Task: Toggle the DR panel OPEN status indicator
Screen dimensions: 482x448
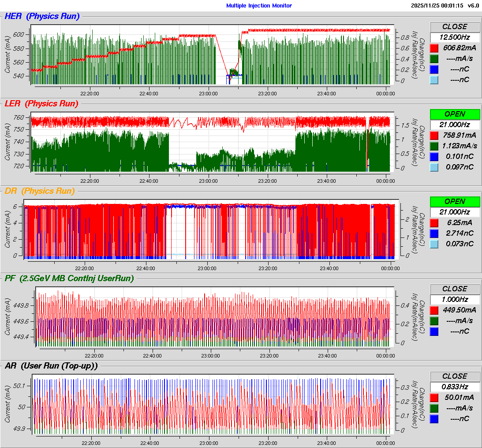Action: tap(455, 201)
